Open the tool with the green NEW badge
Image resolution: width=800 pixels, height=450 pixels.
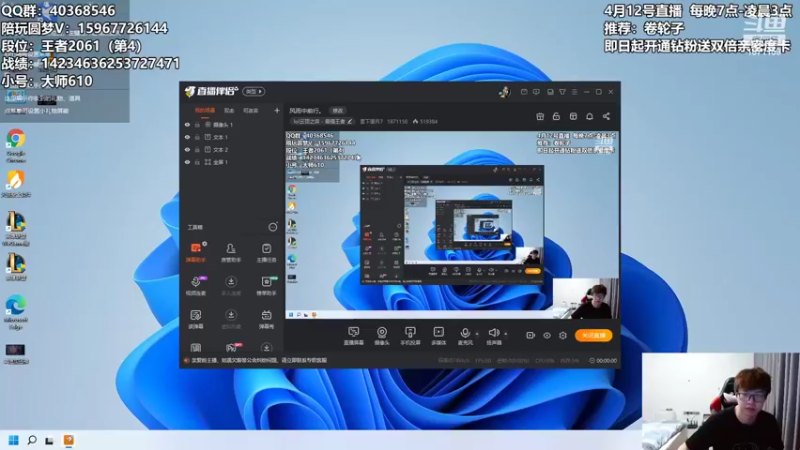266,286
